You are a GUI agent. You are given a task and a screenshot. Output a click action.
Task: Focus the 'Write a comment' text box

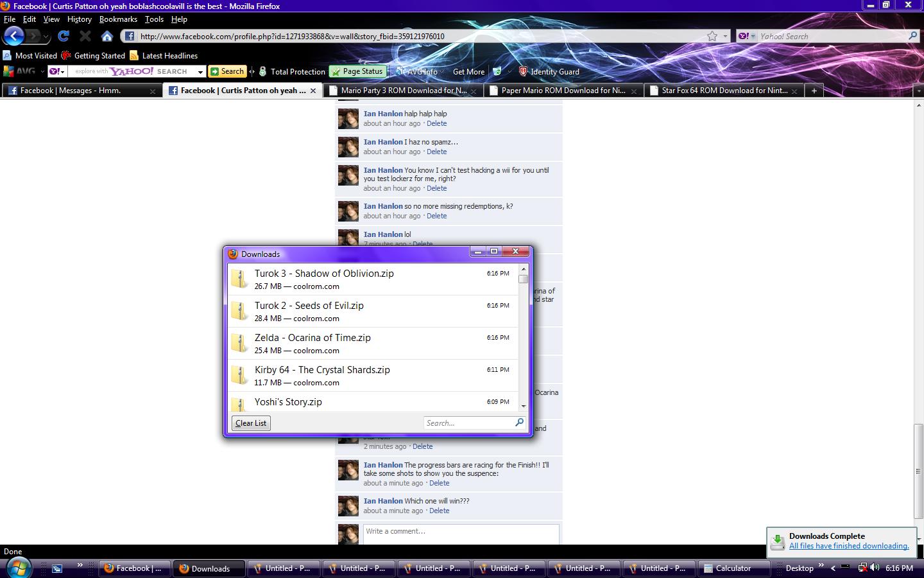tap(461, 532)
